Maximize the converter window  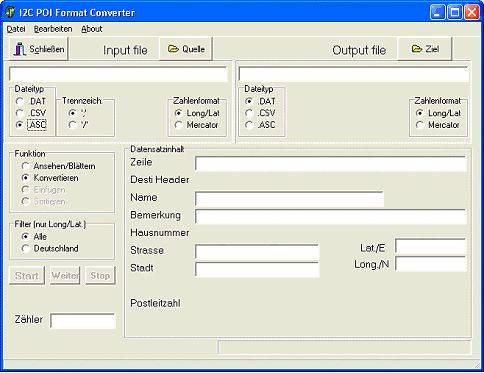tap(455, 13)
